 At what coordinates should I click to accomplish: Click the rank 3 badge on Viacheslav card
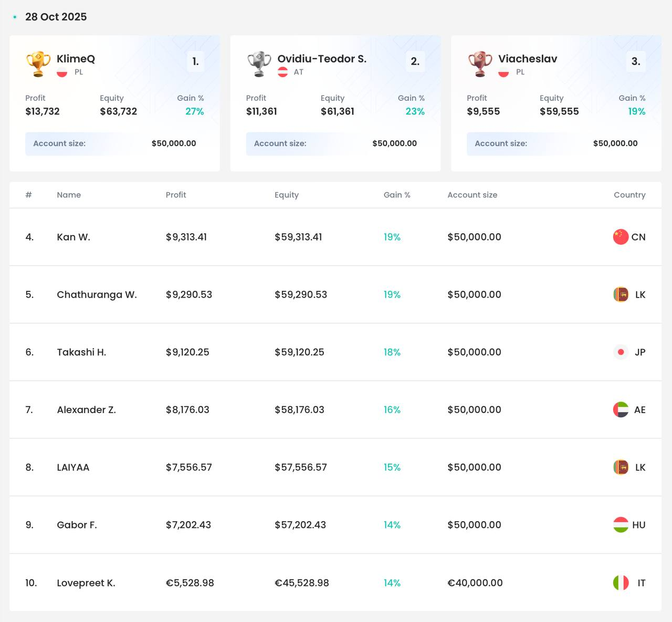636,61
